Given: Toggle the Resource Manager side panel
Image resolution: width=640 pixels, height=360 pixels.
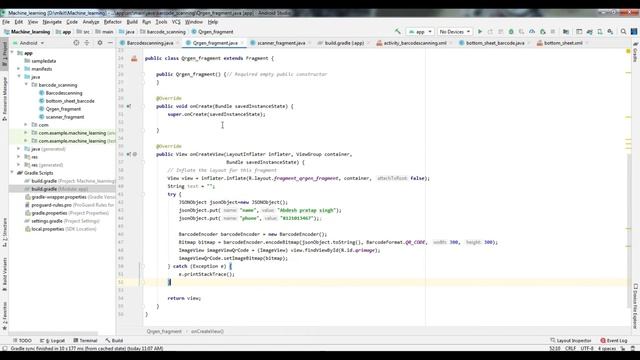Looking at the screenshot, I should 4,98.
